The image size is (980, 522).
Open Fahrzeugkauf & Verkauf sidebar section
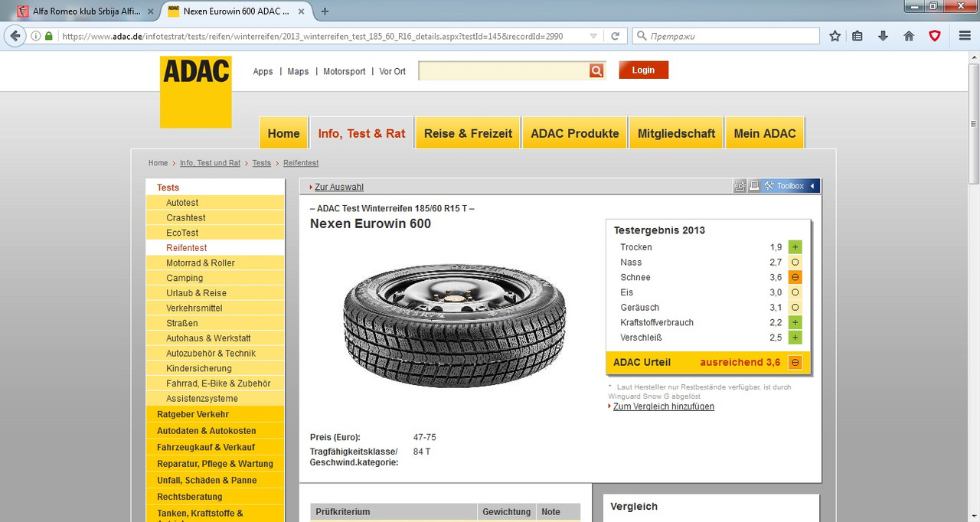click(x=215, y=447)
